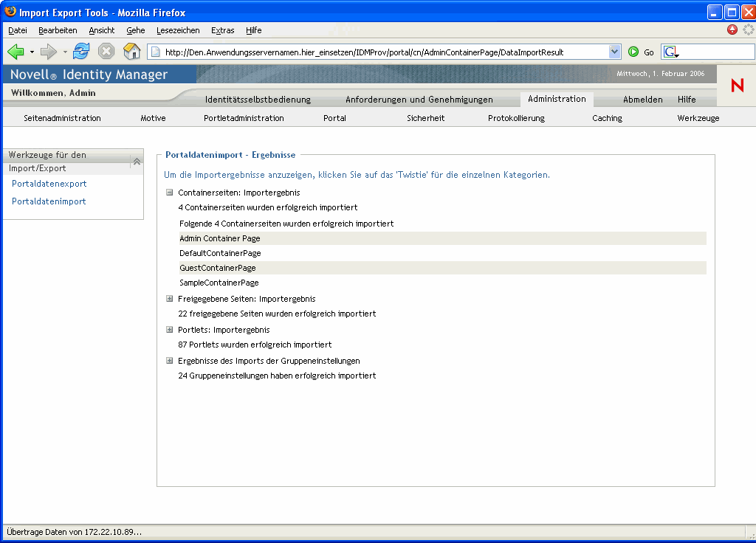Open the Ansicht menu
This screenshot has width=756, height=543.
click(x=102, y=30)
